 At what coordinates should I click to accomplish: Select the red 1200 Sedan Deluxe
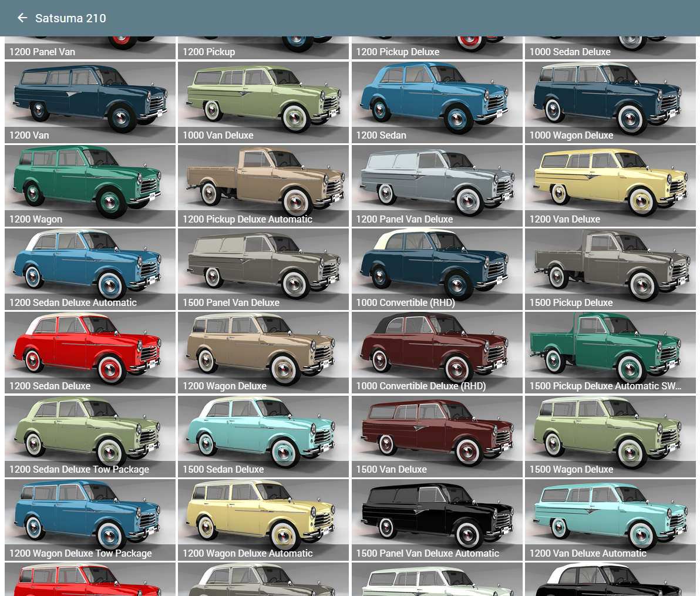90,353
